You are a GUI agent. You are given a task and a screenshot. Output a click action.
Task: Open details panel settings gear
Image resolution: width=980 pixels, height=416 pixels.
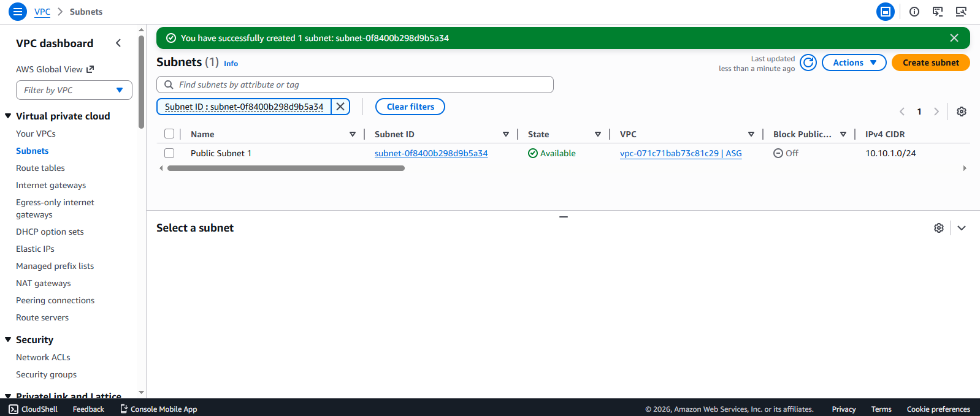(x=939, y=228)
